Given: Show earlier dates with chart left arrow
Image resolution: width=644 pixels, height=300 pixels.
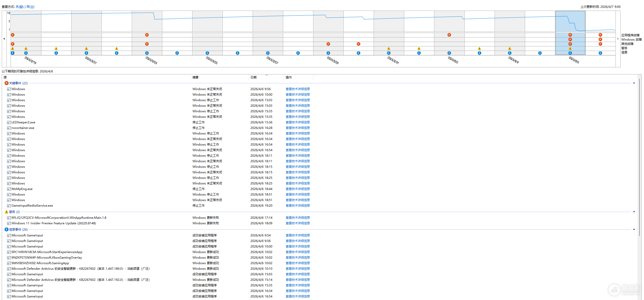Looking at the screenshot, I should click(x=4, y=39).
